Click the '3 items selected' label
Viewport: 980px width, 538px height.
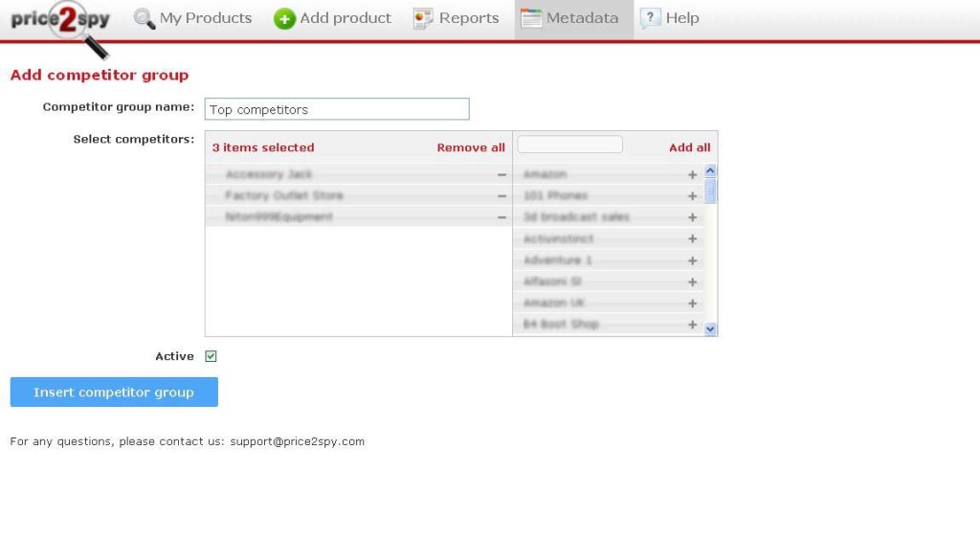click(263, 147)
